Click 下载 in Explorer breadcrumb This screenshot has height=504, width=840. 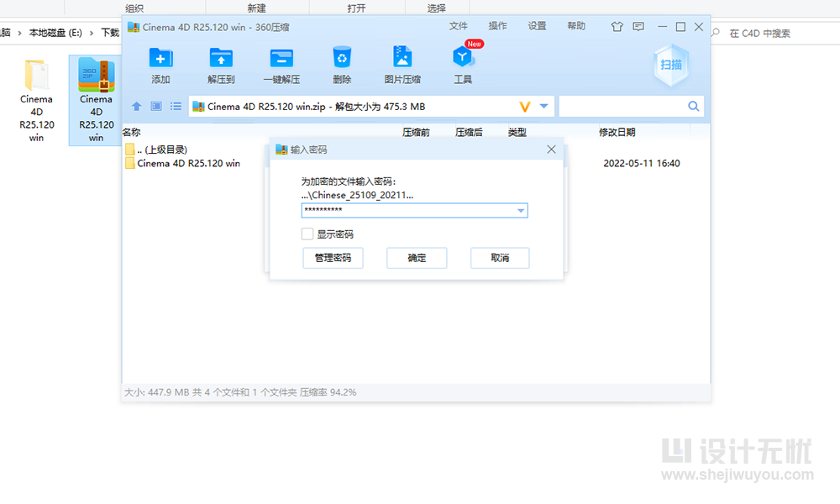point(110,33)
